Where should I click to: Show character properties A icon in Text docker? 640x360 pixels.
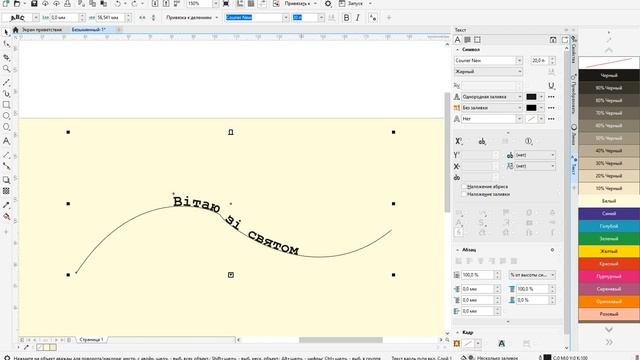(458, 40)
